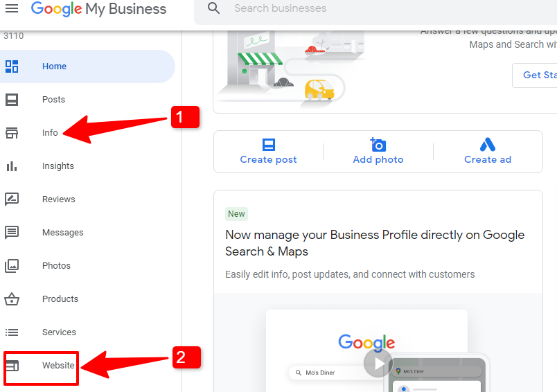Click the Info storefront icon

(12, 133)
